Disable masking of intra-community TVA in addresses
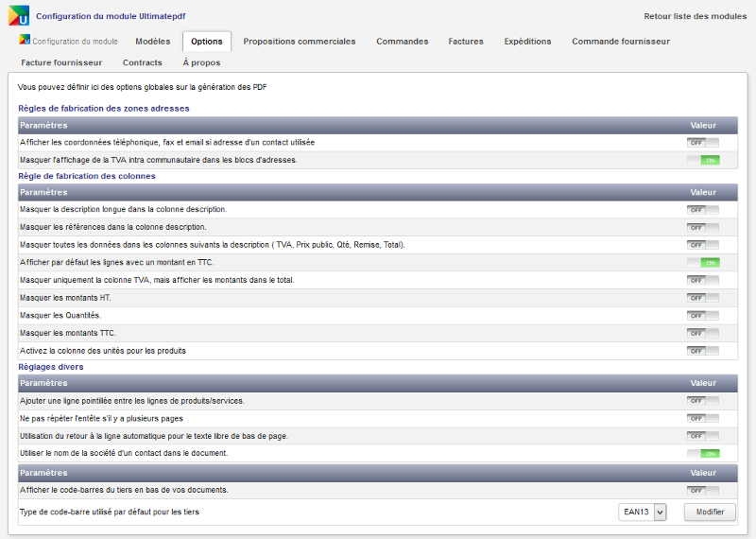Viewport: 756px width, 539px height. tap(702, 161)
